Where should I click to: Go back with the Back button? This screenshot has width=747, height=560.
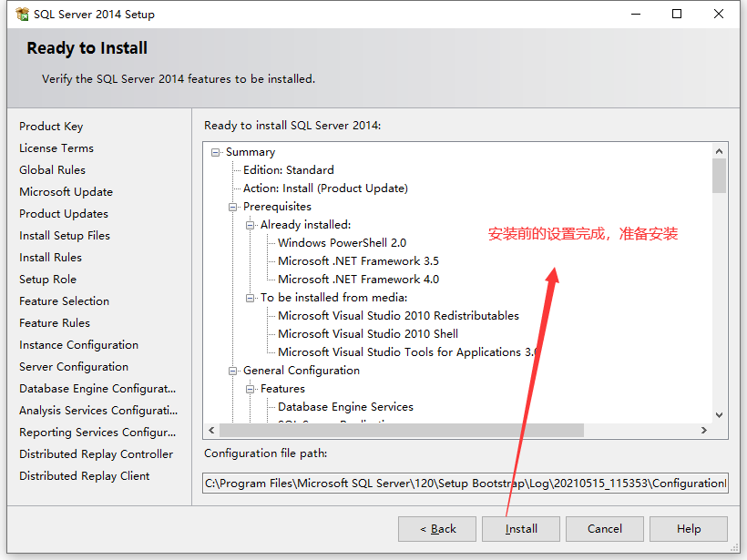tap(437, 529)
